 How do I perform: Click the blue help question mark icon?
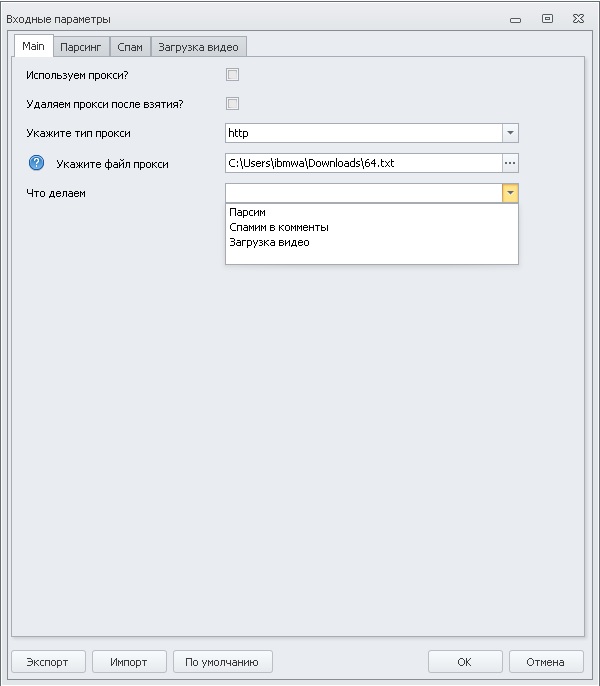[x=37, y=163]
